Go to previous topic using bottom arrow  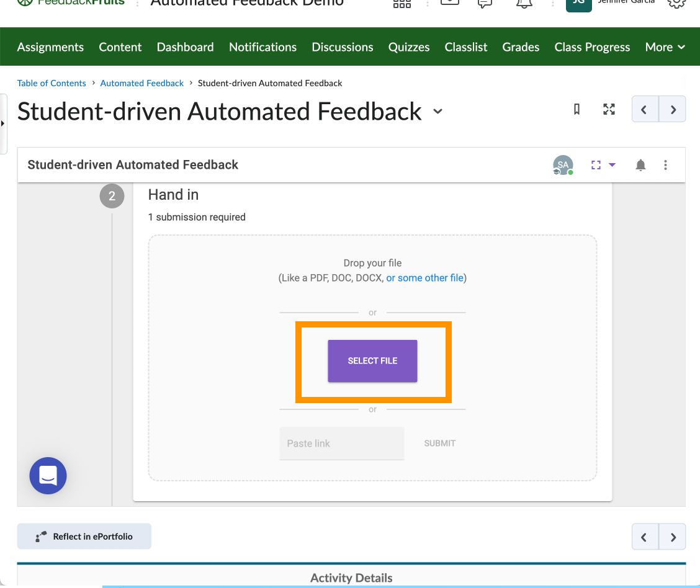click(645, 537)
